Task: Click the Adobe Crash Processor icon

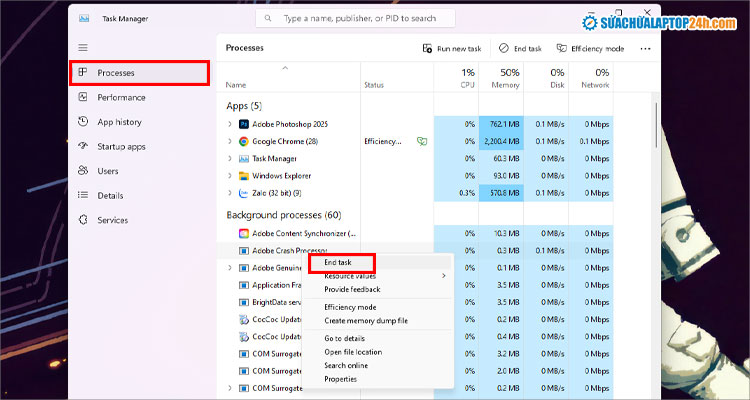Action: (x=244, y=250)
